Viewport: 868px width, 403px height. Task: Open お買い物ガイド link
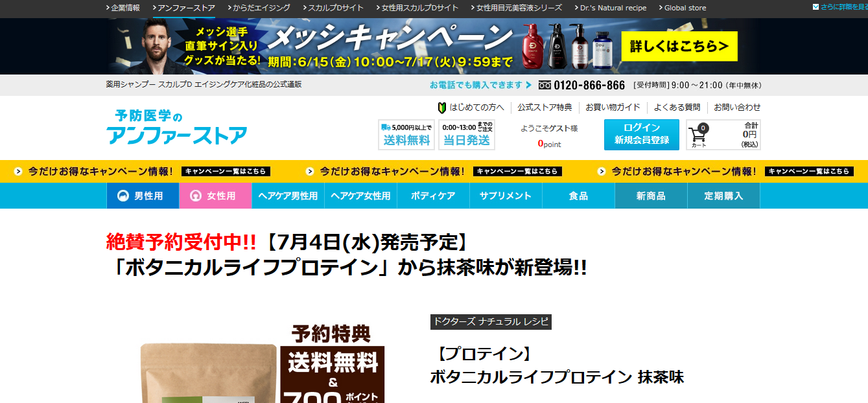[x=613, y=108]
